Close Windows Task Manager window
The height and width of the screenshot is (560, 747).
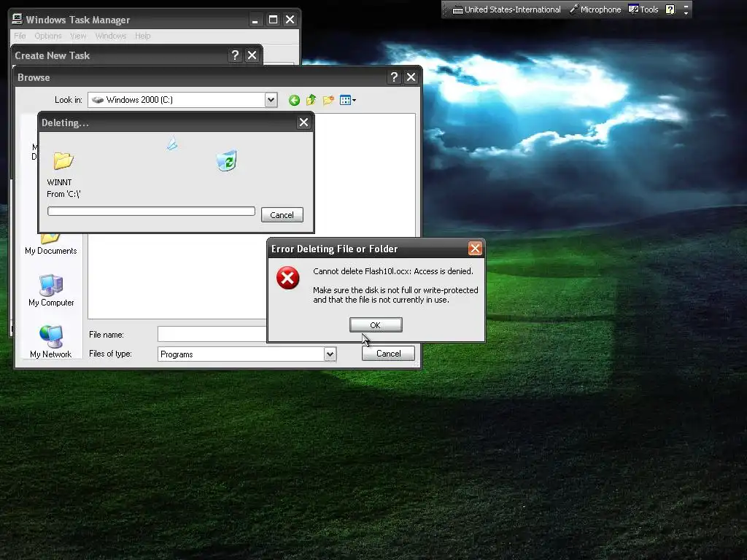(x=290, y=20)
